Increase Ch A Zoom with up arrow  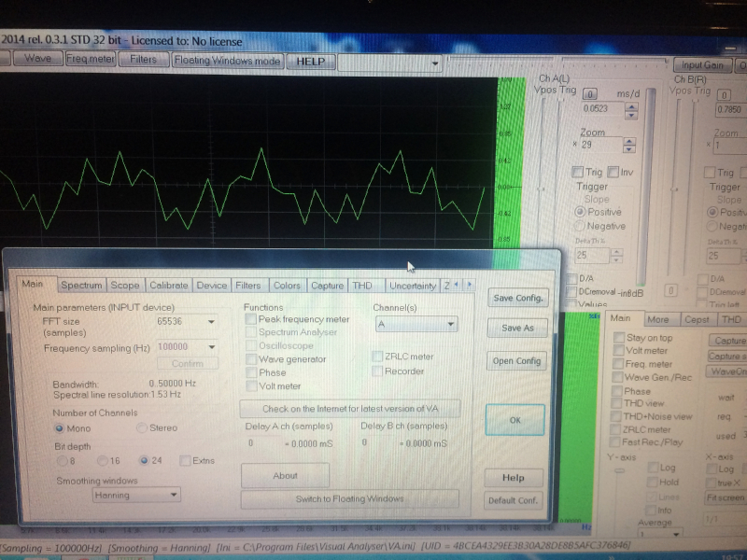tap(629, 142)
